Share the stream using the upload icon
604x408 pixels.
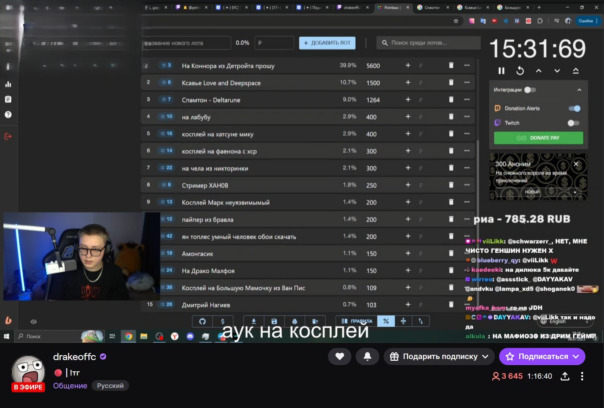click(566, 376)
